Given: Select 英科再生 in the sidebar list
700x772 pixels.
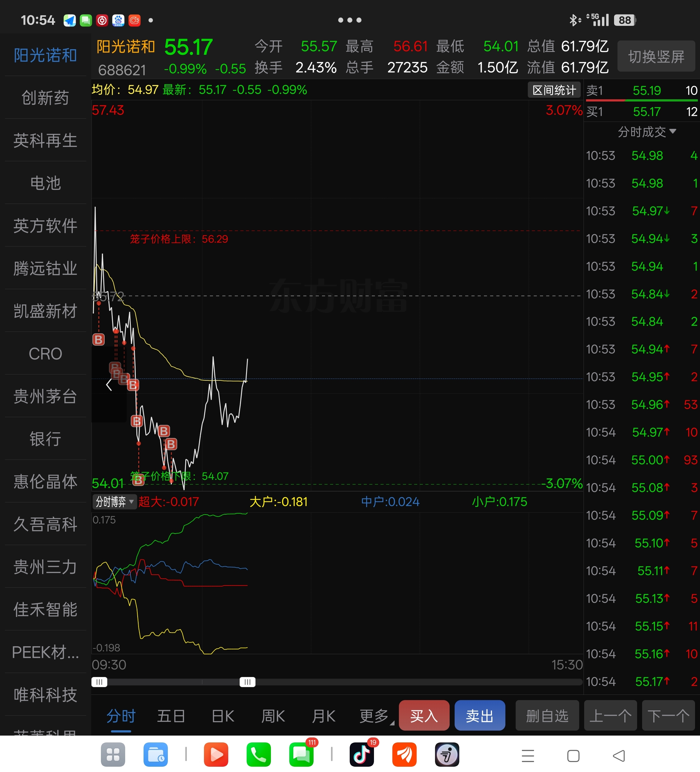Looking at the screenshot, I should coord(45,140).
